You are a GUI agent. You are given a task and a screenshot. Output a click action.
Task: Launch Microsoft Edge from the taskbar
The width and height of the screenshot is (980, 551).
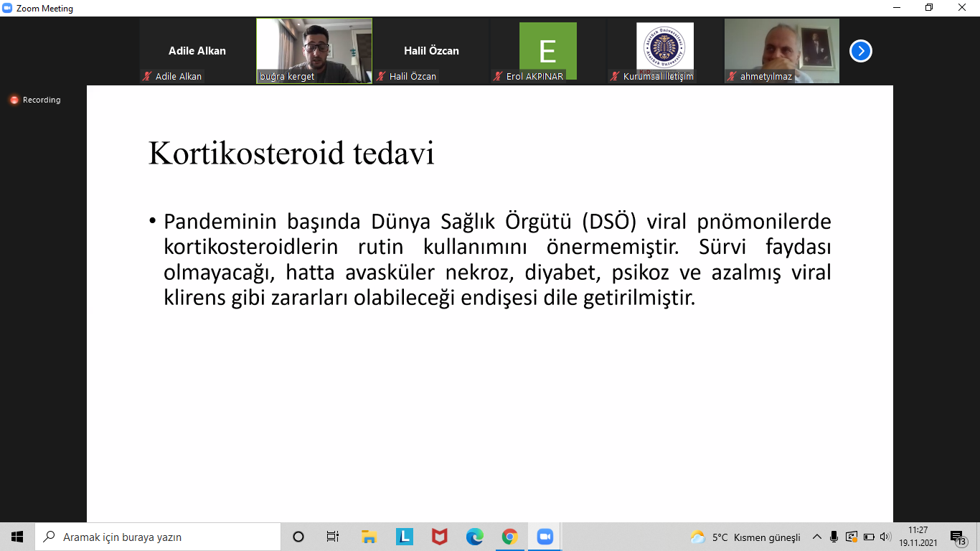474,537
